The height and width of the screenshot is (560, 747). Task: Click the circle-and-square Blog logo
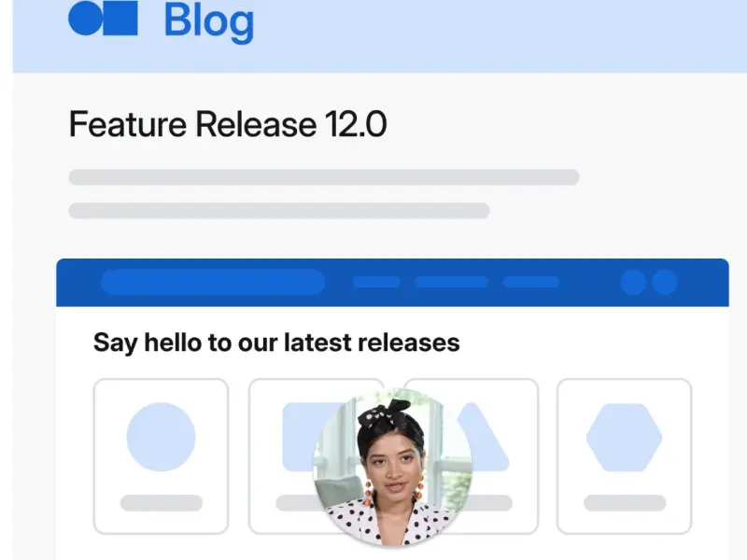(x=104, y=19)
